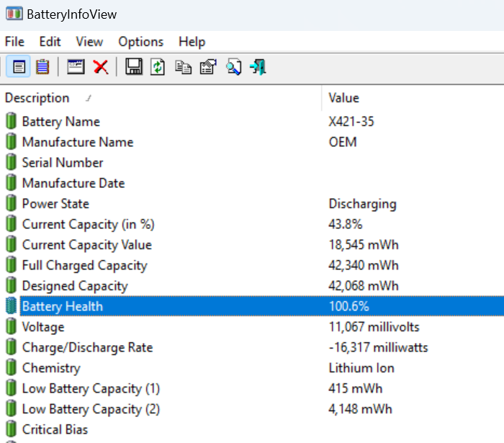Click battery icon beside Low Battery Capacity (1)

point(12,388)
